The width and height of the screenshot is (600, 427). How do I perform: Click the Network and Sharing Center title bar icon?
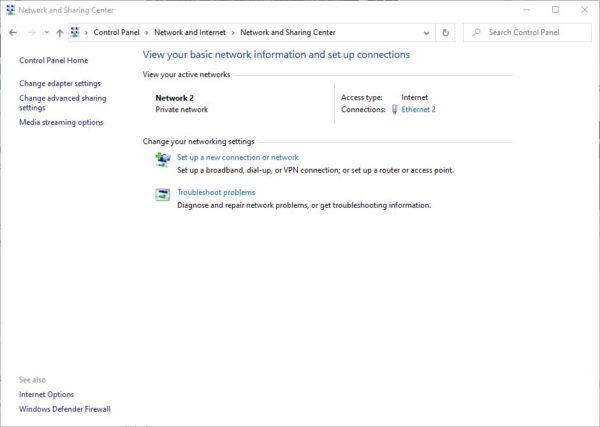(x=10, y=10)
